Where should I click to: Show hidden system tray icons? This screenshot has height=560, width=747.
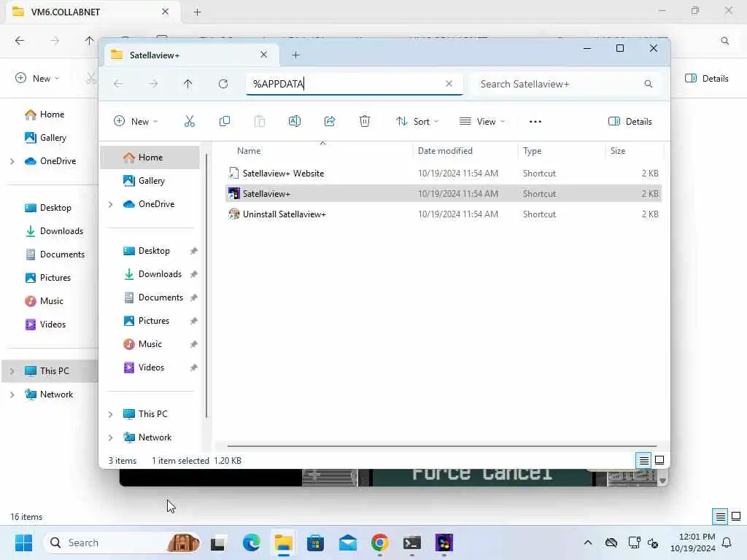tap(588, 542)
